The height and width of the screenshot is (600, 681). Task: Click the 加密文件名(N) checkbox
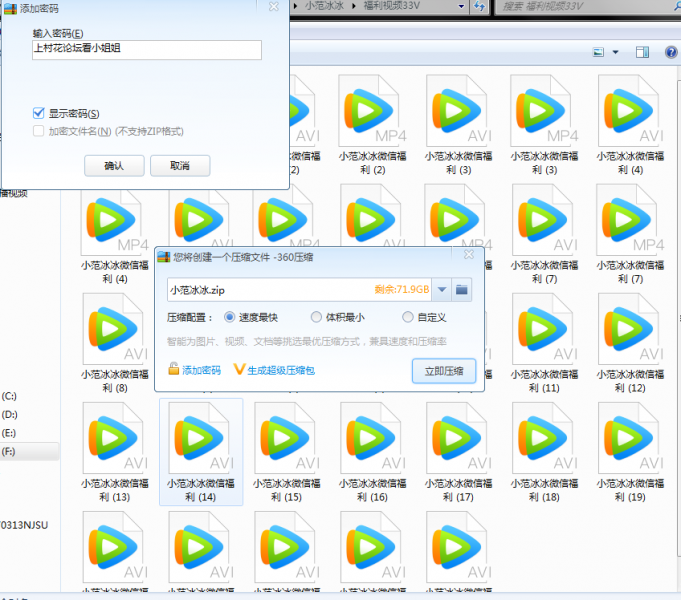39,131
